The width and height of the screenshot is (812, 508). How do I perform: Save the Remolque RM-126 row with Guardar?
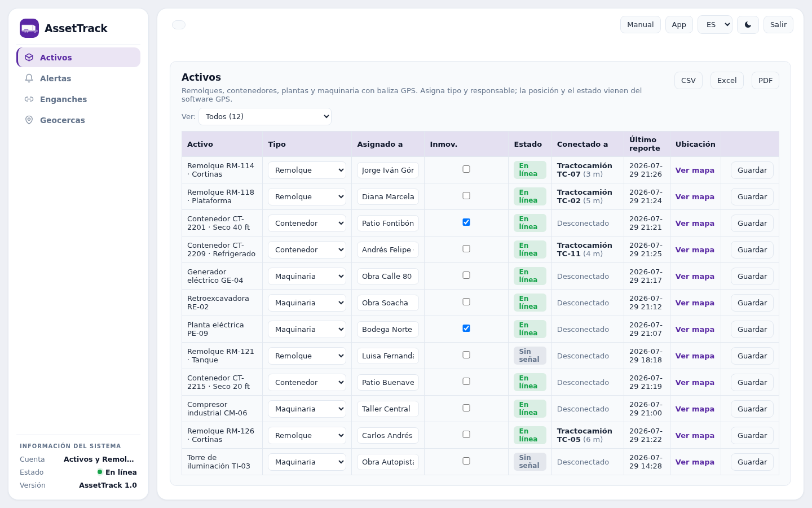[752, 436]
